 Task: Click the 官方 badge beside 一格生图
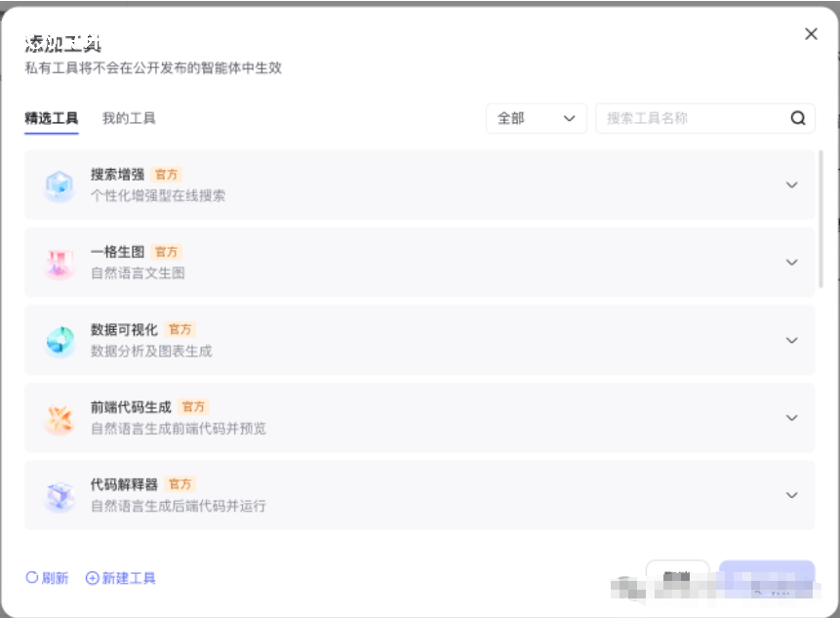(166, 252)
